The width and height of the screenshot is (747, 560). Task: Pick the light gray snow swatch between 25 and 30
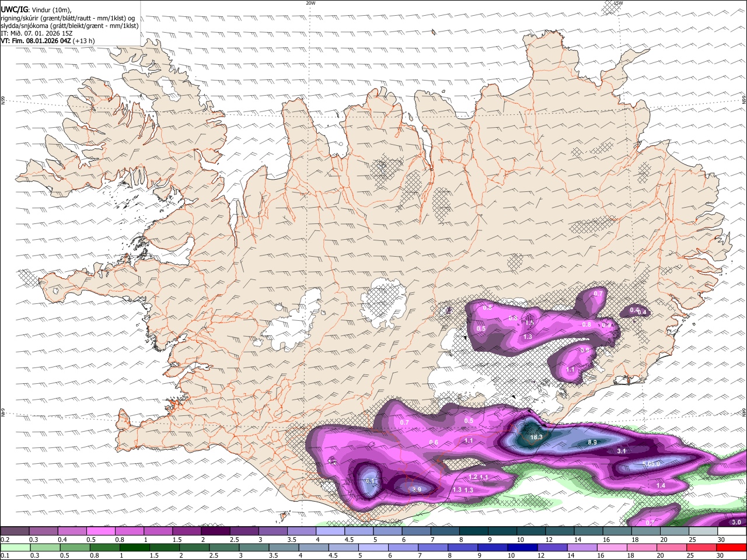coord(703,531)
